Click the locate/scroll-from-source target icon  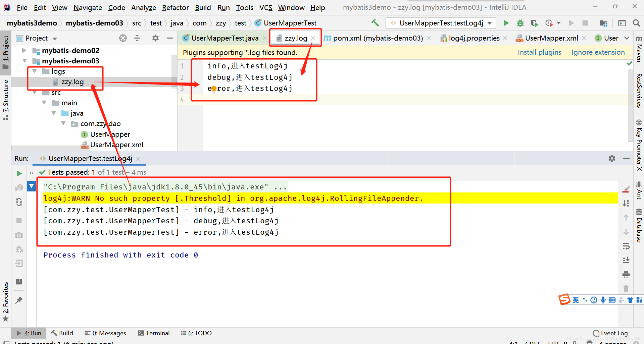coord(123,38)
